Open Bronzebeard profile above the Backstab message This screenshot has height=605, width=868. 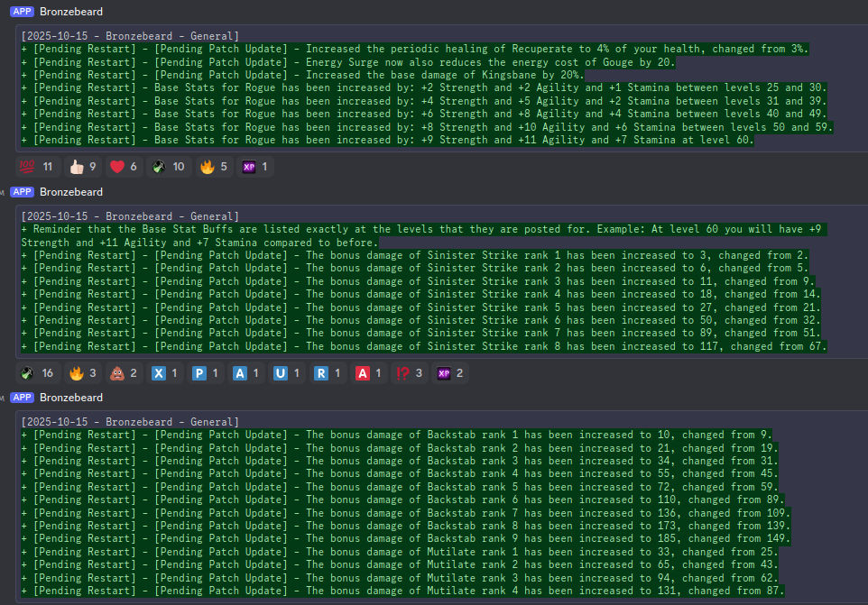click(71, 398)
